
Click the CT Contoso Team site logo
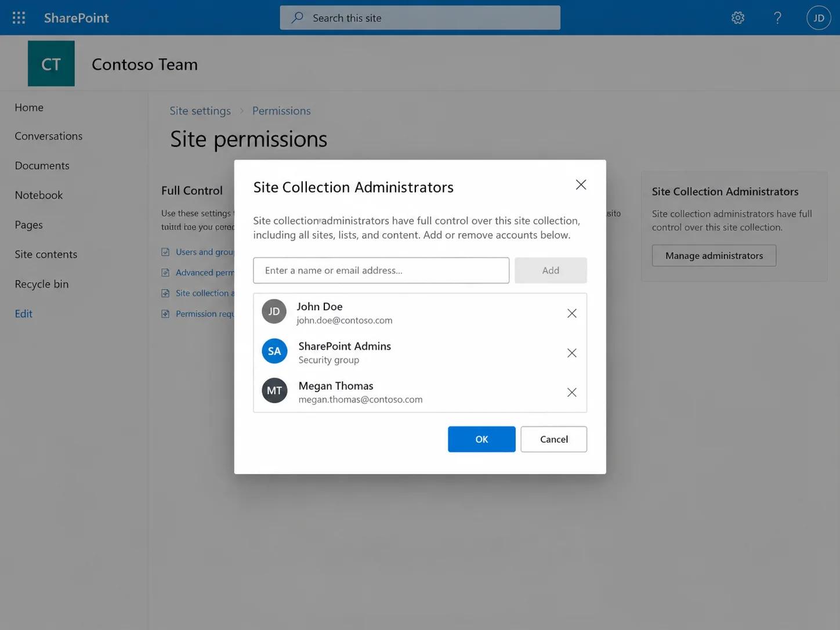(x=51, y=63)
